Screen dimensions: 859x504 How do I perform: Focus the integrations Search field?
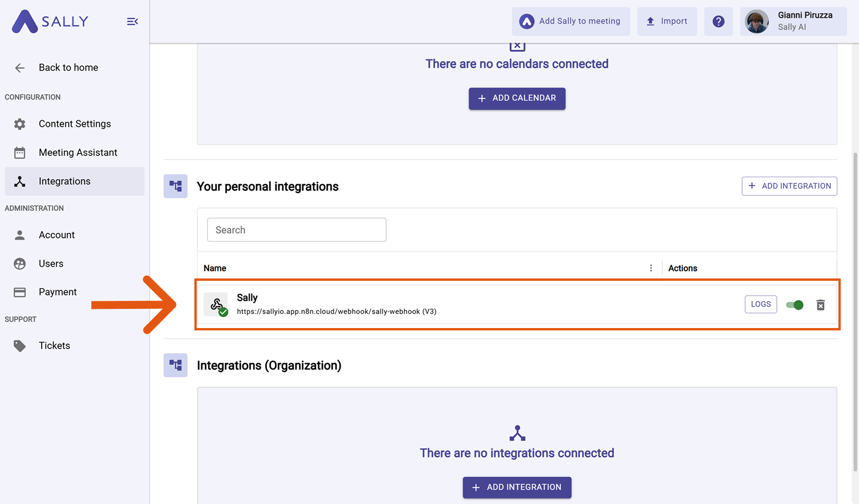coord(296,230)
